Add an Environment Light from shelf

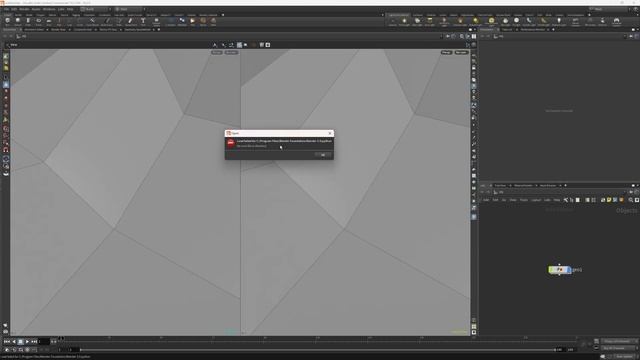[491, 22]
